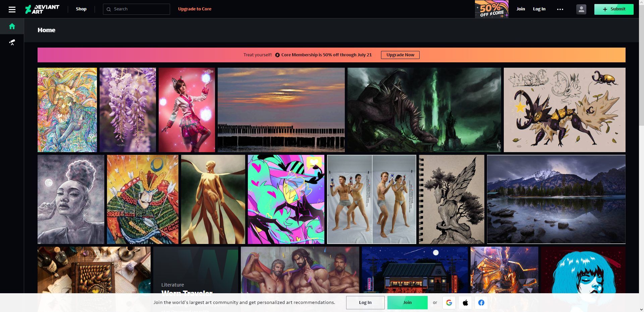Open the mountain lake landscape photo
Viewport: 644px width, 312px height.
point(556,199)
